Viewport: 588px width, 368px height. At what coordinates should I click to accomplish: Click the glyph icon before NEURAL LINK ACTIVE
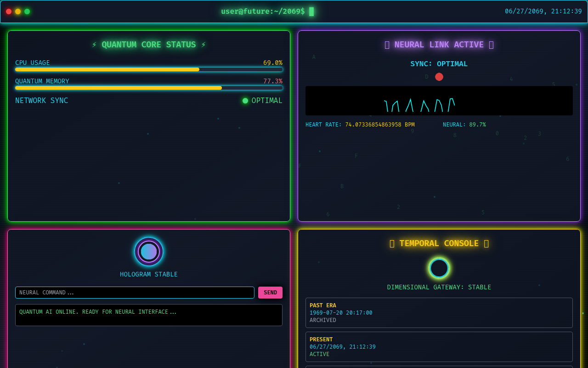pyautogui.click(x=386, y=45)
